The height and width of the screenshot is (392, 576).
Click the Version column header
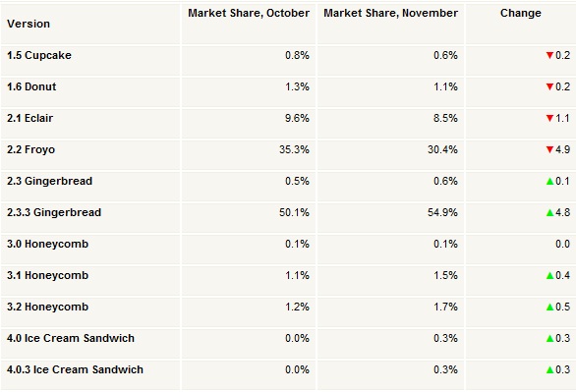click(x=29, y=24)
